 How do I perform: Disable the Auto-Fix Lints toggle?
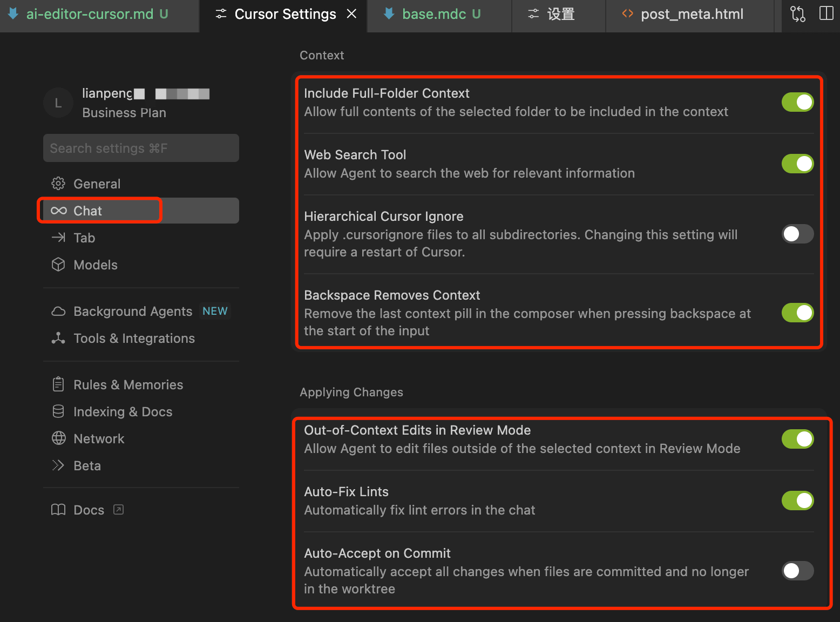pyautogui.click(x=797, y=501)
